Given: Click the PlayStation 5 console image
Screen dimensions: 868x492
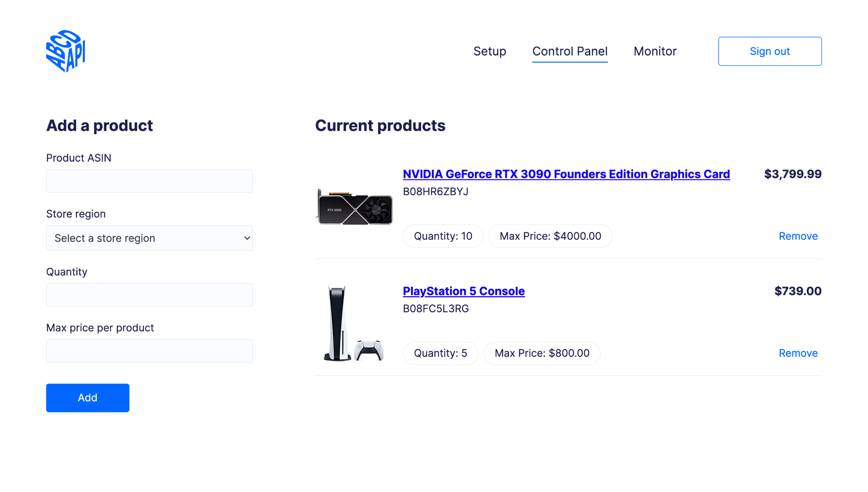Looking at the screenshot, I should (352, 324).
